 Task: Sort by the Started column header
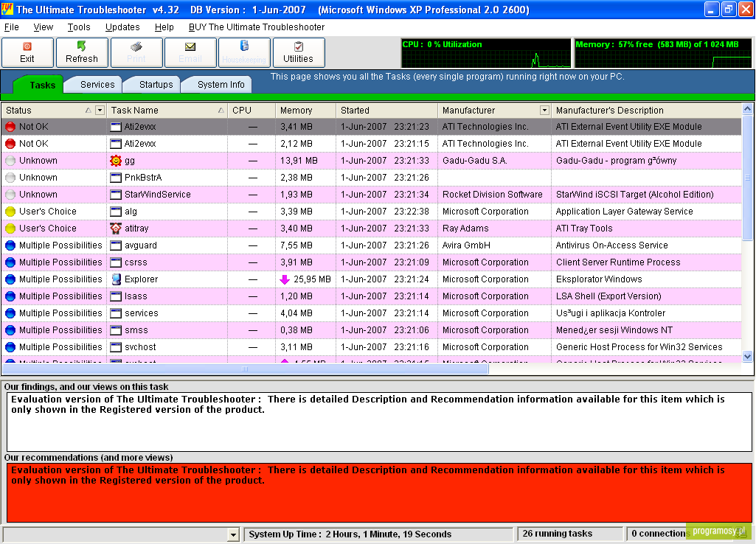tap(386, 111)
